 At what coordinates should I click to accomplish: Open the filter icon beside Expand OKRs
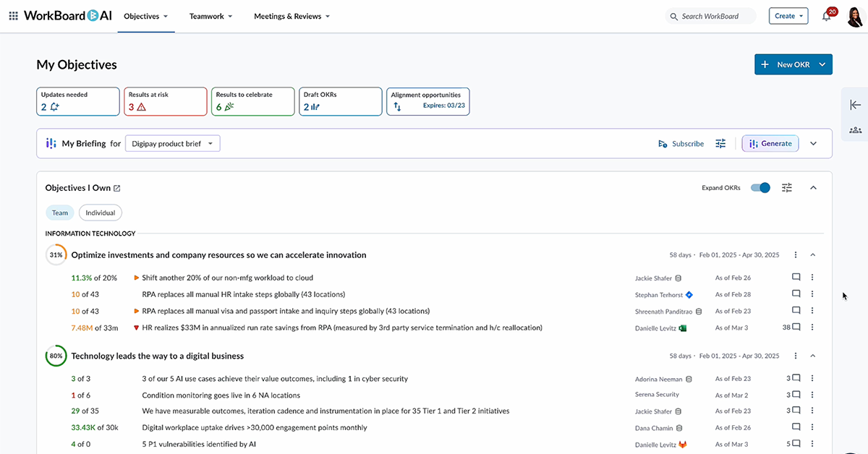point(786,187)
